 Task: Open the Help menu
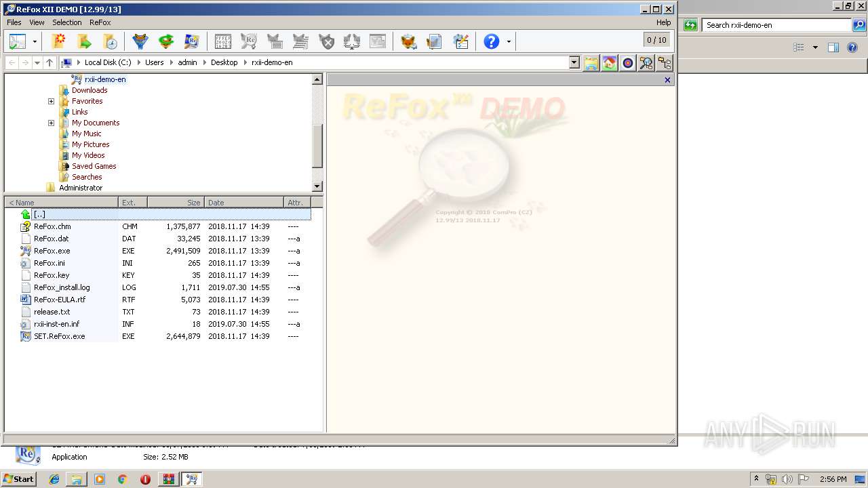point(663,22)
